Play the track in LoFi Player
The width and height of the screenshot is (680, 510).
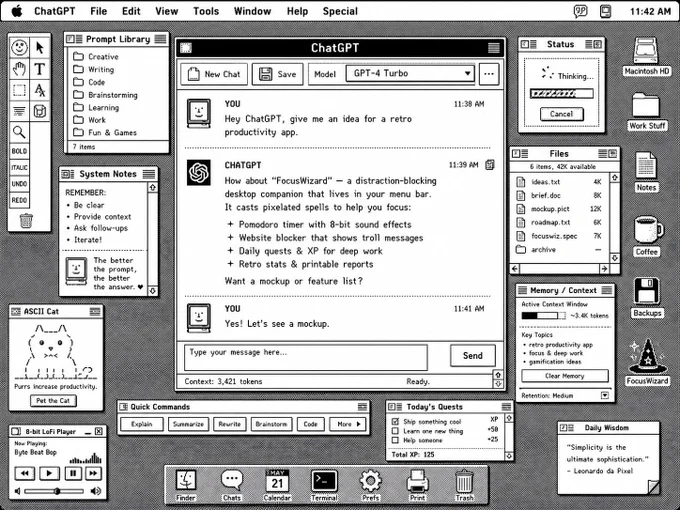(49, 473)
